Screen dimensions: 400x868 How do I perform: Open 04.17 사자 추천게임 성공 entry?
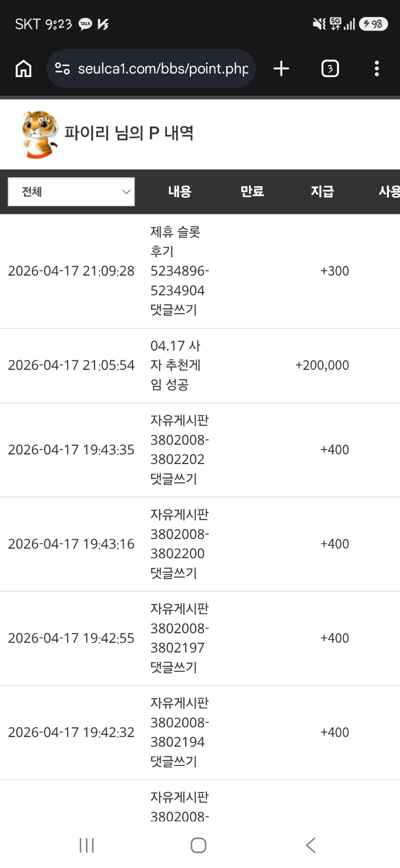coord(175,365)
